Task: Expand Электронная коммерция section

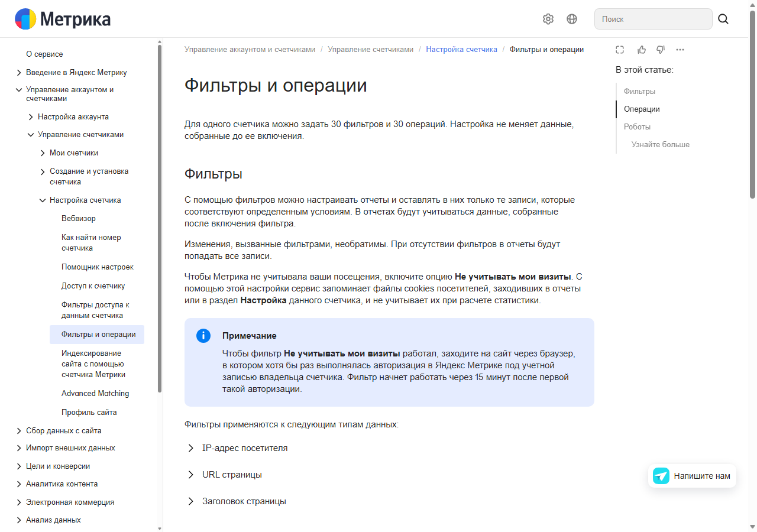Action: click(x=19, y=502)
